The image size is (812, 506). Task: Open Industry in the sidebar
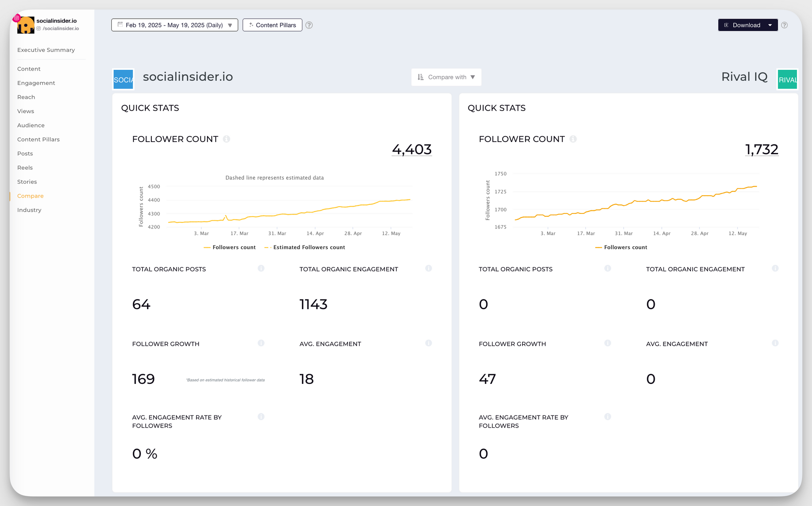pos(29,210)
